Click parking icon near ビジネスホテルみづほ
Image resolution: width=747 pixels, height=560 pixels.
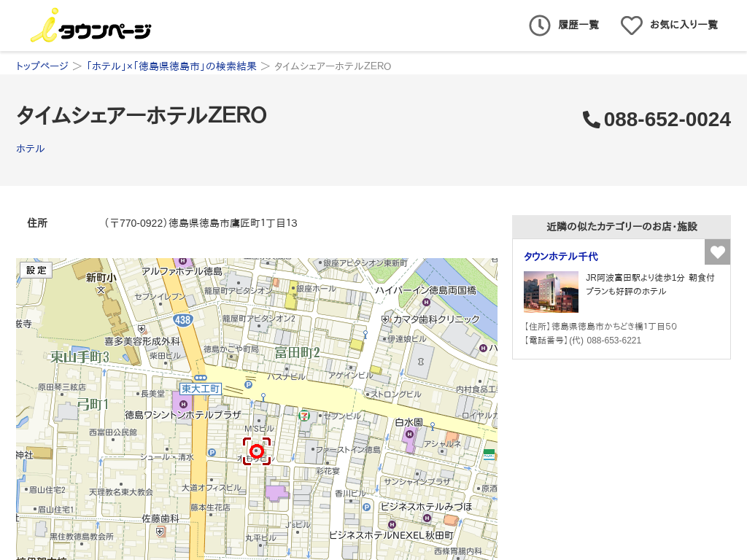pyautogui.click(x=366, y=507)
